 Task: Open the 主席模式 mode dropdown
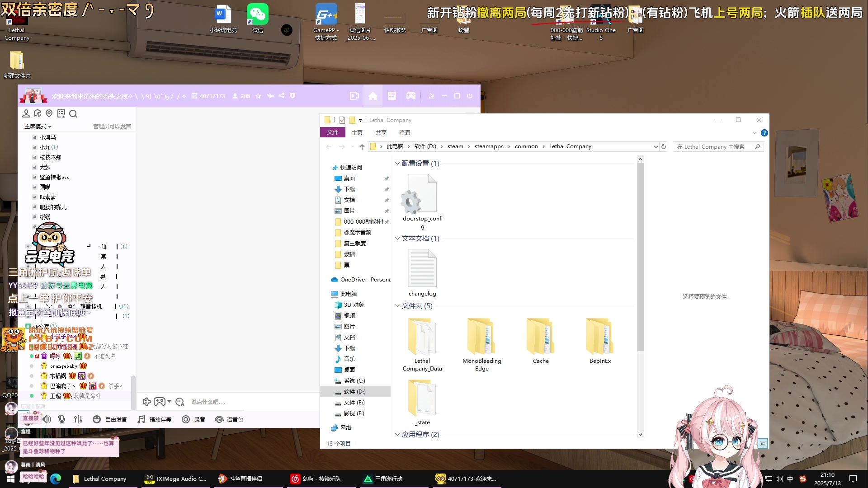(x=38, y=127)
